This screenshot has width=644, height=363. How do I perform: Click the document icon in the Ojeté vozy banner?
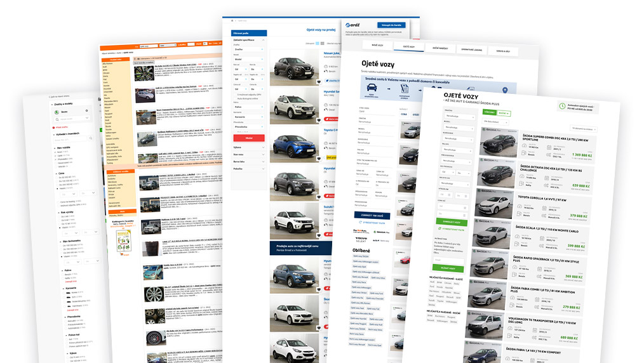pyautogui.click(x=405, y=89)
